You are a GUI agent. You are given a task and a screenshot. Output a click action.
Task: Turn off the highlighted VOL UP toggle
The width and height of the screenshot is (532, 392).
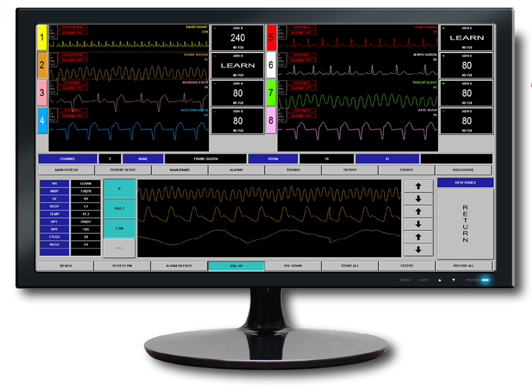pyautogui.click(x=236, y=265)
